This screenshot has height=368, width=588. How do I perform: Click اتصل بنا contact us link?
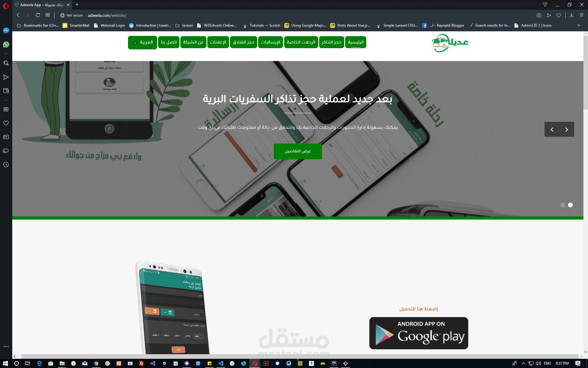tap(168, 42)
